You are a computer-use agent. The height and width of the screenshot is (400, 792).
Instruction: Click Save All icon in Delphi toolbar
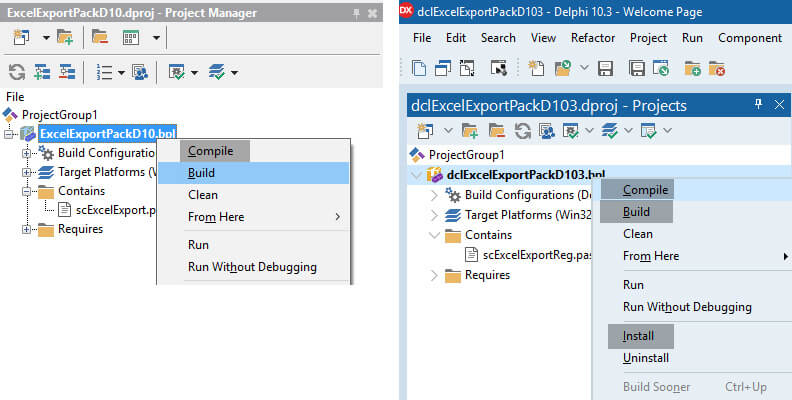[636, 68]
